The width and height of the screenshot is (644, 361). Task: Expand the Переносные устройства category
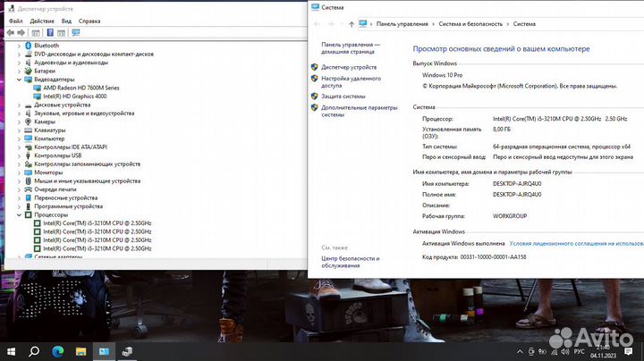click(x=19, y=197)
